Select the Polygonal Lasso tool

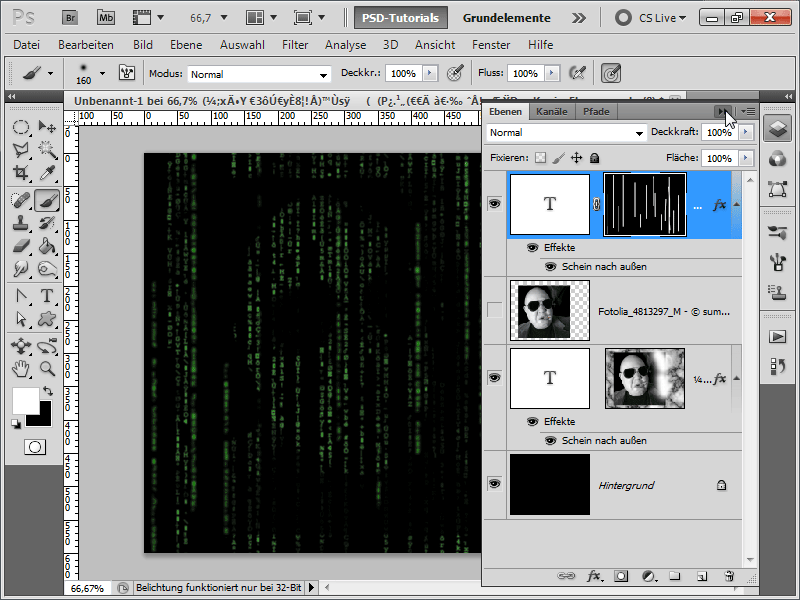[x=20, y=149]
